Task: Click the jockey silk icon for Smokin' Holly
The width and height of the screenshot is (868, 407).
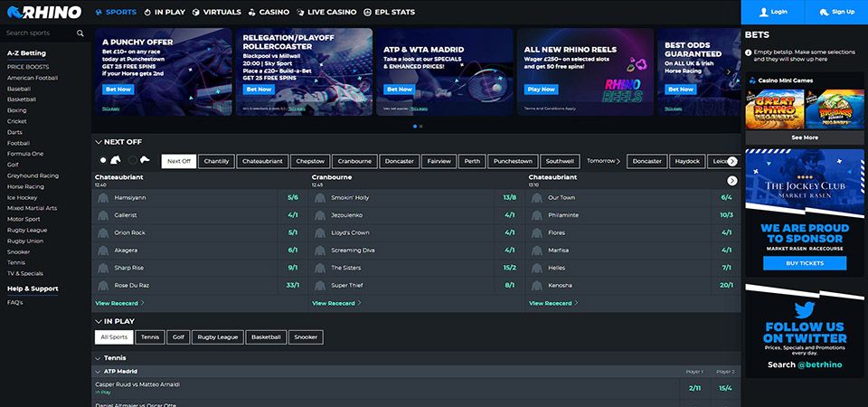Action: tap(319, 198)
